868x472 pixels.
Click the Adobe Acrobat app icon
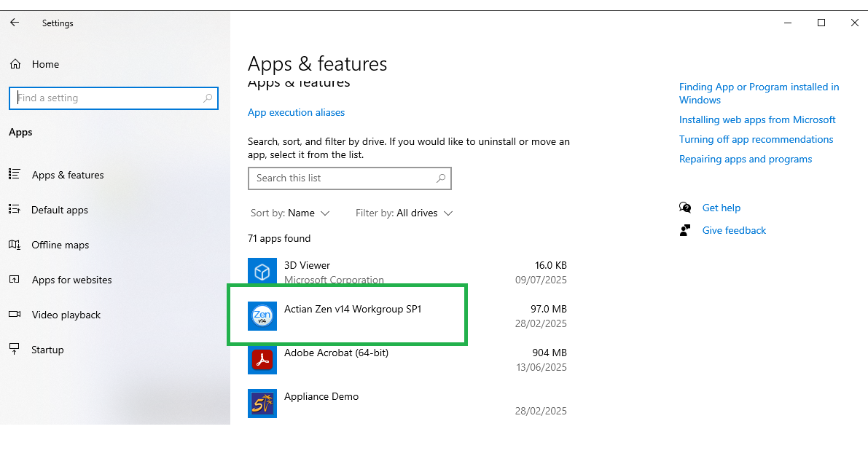pos(262,360)
